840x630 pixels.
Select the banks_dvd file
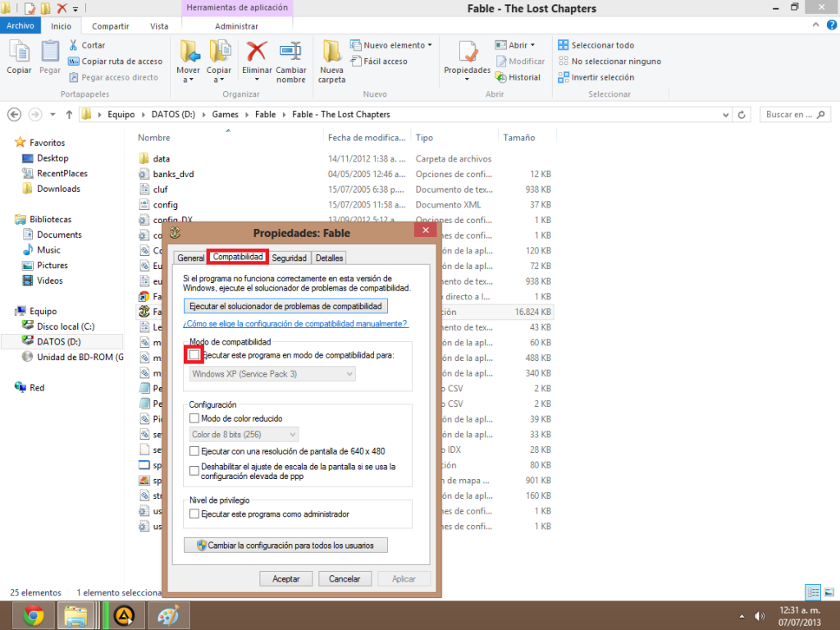(173, 174)
